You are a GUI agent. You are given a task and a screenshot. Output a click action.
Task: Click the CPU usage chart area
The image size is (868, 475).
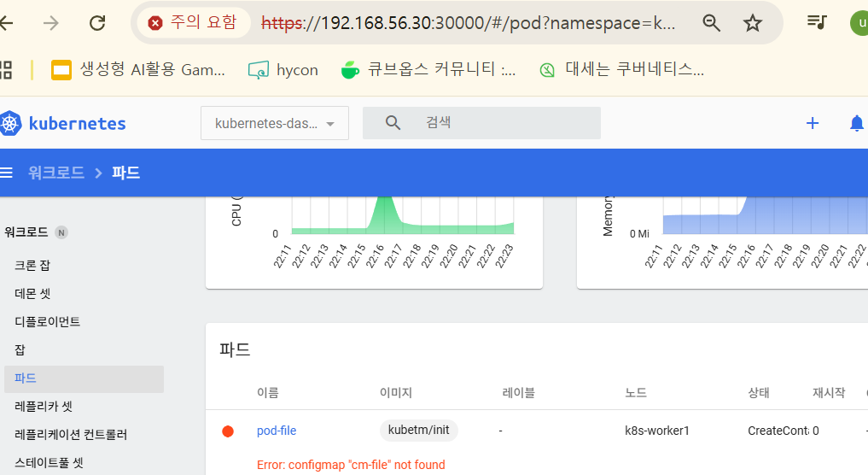coord(403,215)
